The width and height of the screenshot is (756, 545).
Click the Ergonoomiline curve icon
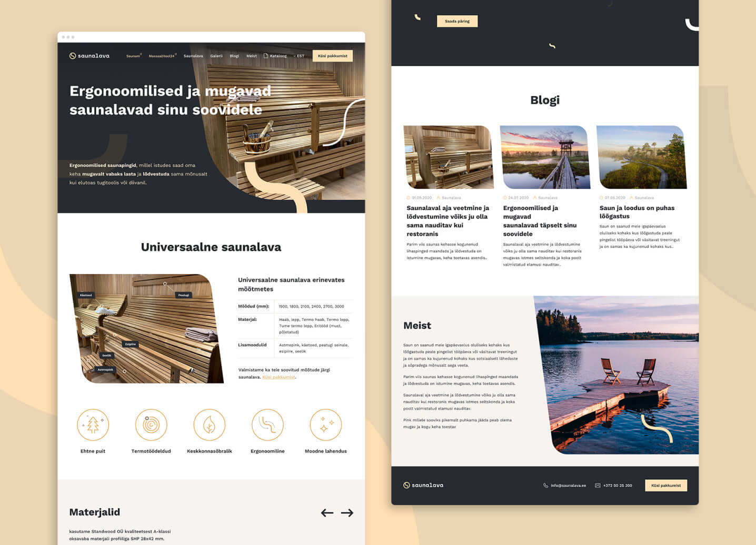coord(267,425)
